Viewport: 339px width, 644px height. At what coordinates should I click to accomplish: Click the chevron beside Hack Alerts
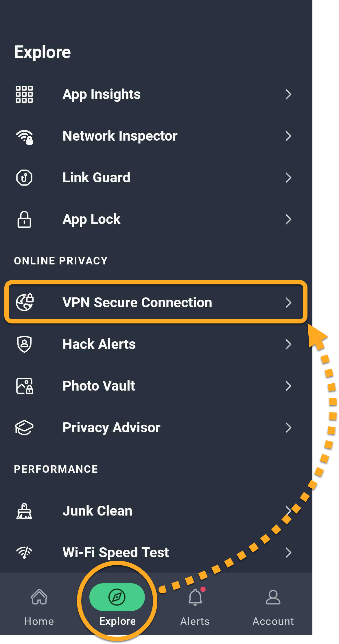(288, 344)
